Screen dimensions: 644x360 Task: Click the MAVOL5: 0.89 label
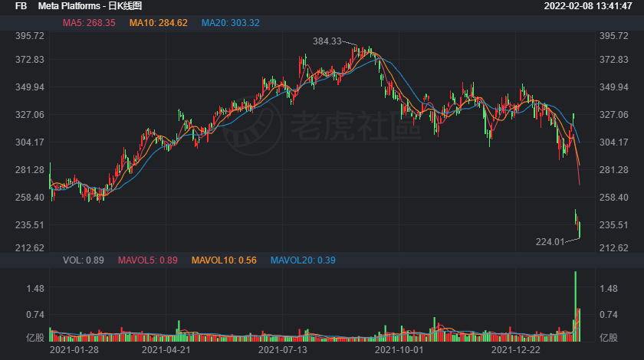coord(148,260)
